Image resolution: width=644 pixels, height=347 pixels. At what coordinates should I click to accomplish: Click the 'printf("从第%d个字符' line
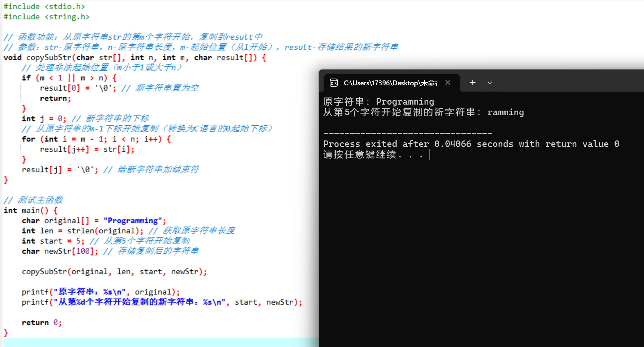click(x=162, y=302)
